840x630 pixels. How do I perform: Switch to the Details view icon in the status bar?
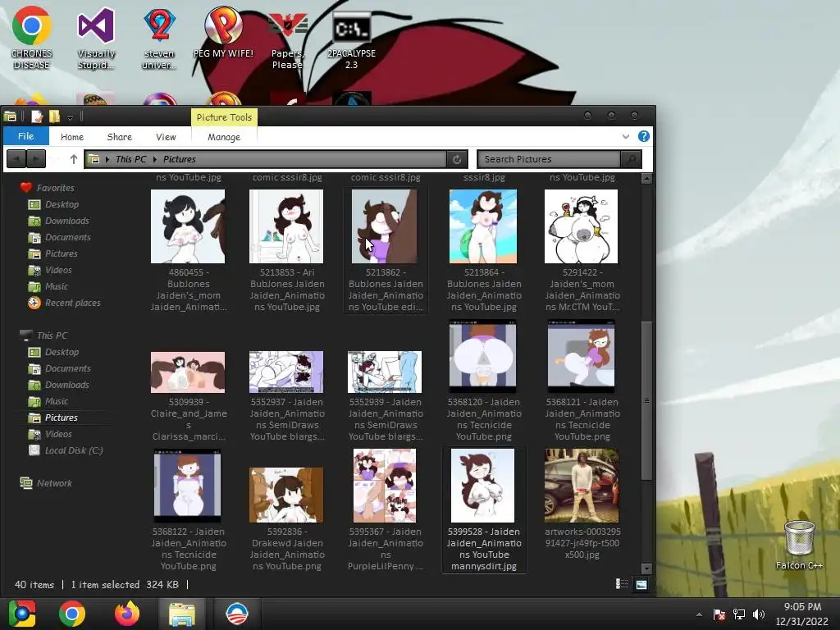622,584
